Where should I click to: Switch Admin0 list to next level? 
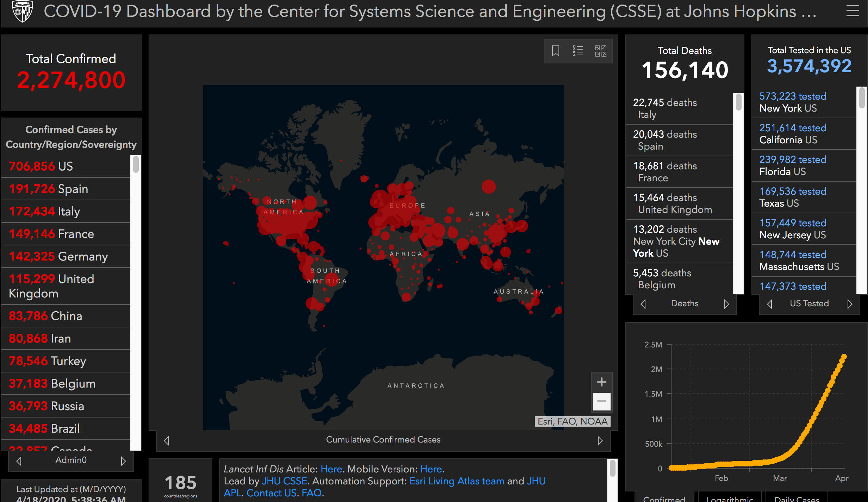coord(123,461)
